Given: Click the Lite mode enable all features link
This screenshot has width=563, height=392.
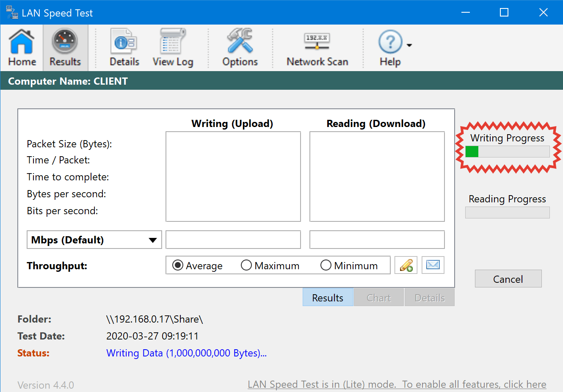Looking at the screenshot, I should [397, 384].
